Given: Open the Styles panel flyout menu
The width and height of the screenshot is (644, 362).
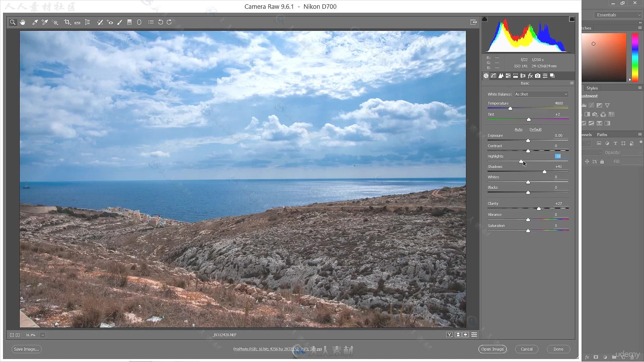Looking at the screenshot, I should point(640,88).
